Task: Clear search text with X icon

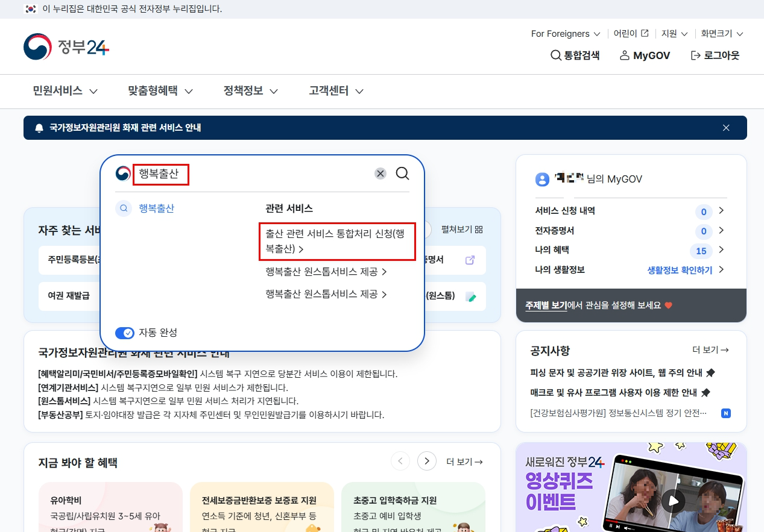Action: (x=380, y=174)
